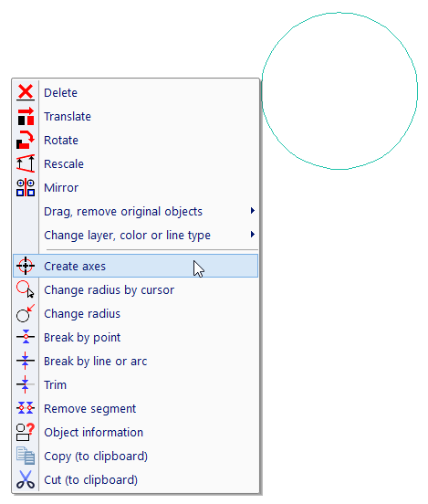Click the Remove segment icon
Viewport: 428px width, 504px height.
point(26,408)
